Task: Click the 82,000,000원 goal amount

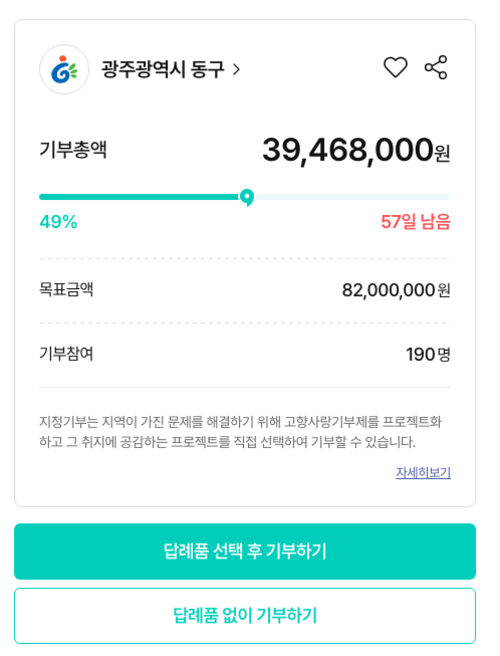Action: pyautogui.click(x=396, y=290)
